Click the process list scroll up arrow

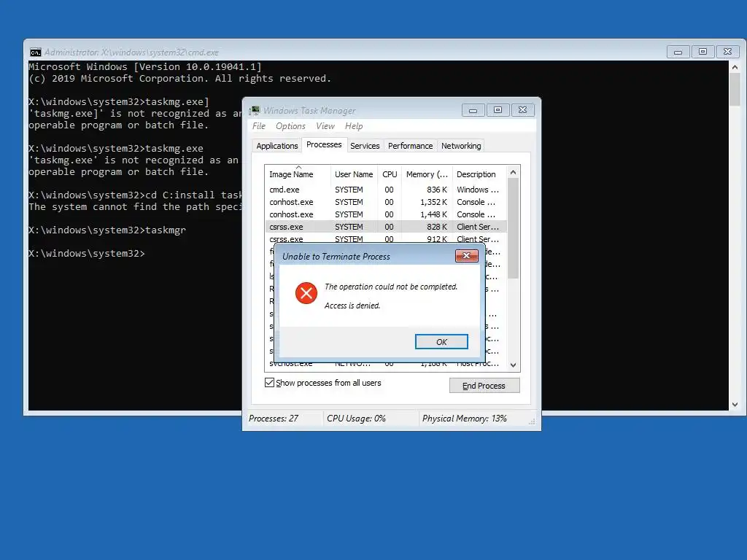click(x=513, y=172)
